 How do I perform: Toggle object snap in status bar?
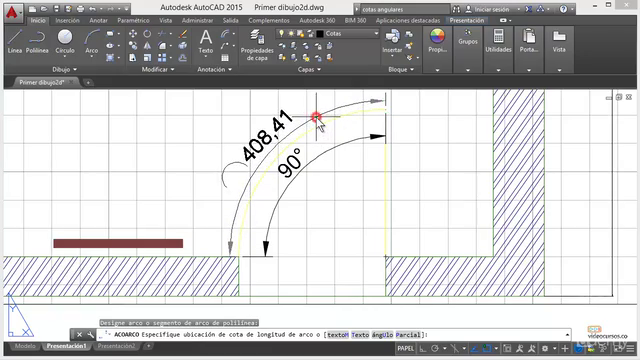click(487, 349)
